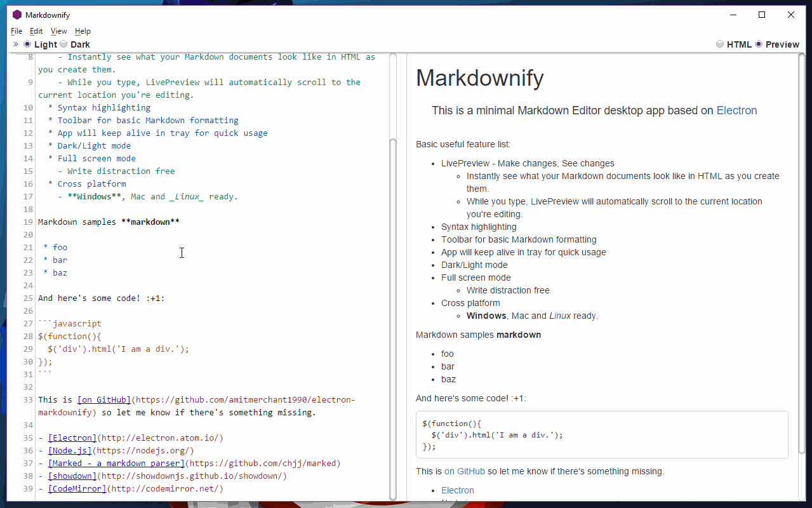Open the Help menu
The image size is (812, 508).
tap(83, 31)
